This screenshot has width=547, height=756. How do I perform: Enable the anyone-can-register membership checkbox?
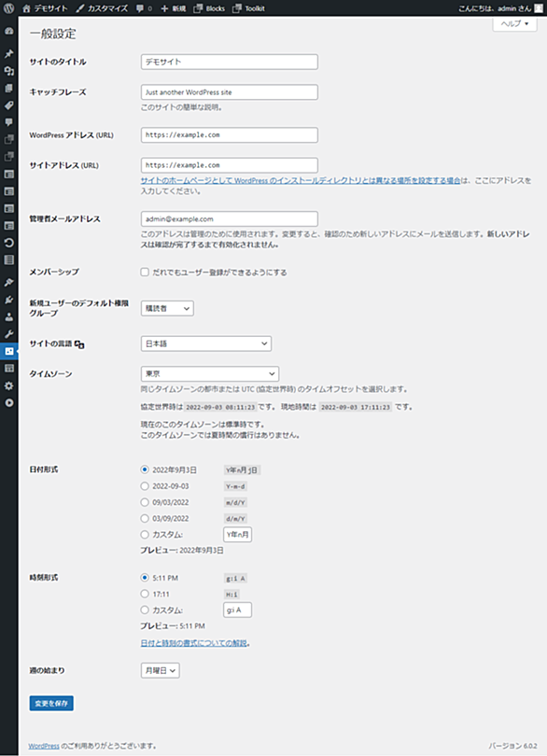pyautogui.click(x=145, y=272)
